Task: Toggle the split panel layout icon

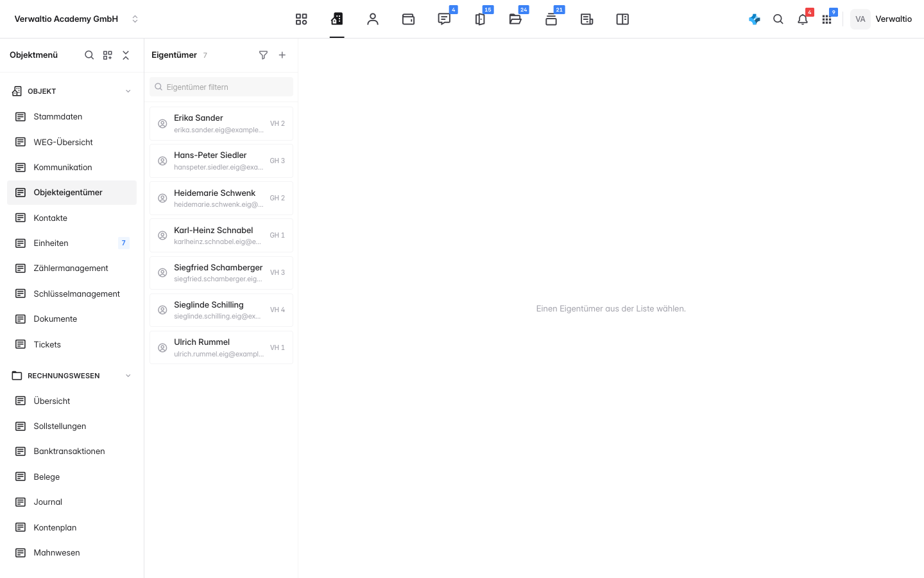Action: tap(622, 19)
